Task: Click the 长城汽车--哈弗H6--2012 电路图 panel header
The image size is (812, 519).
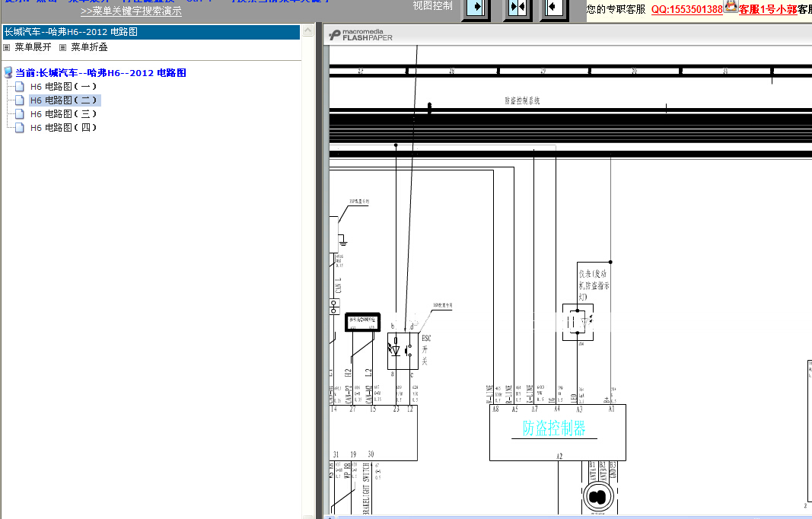Action: [151, 32]
